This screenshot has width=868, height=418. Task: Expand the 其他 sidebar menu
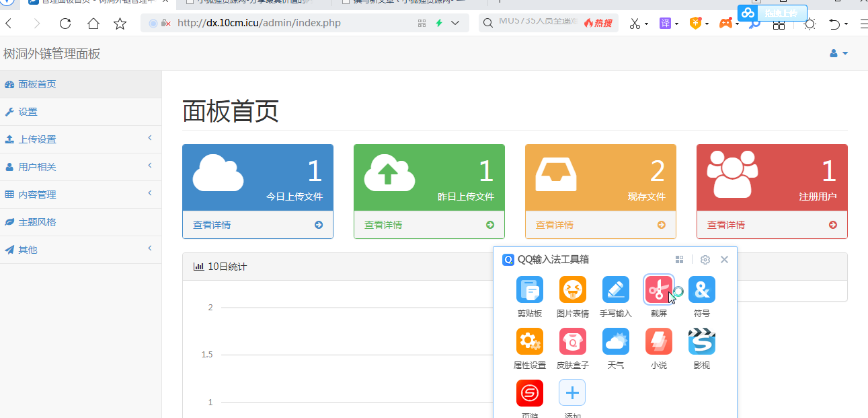(81, 250)
